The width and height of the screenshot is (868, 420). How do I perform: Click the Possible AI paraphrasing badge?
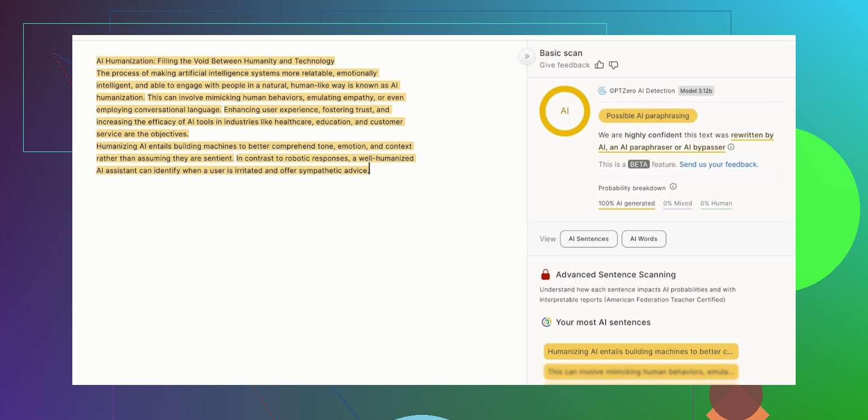point(648,116)
